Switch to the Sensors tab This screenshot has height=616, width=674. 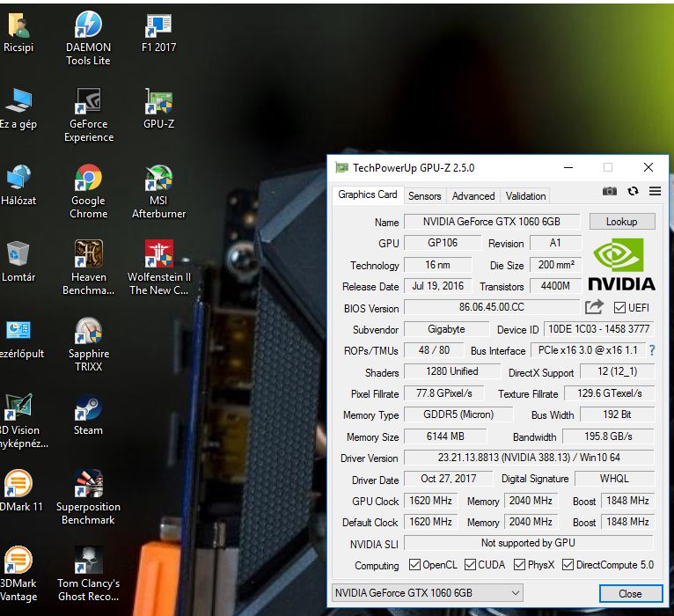click(425, 196)
